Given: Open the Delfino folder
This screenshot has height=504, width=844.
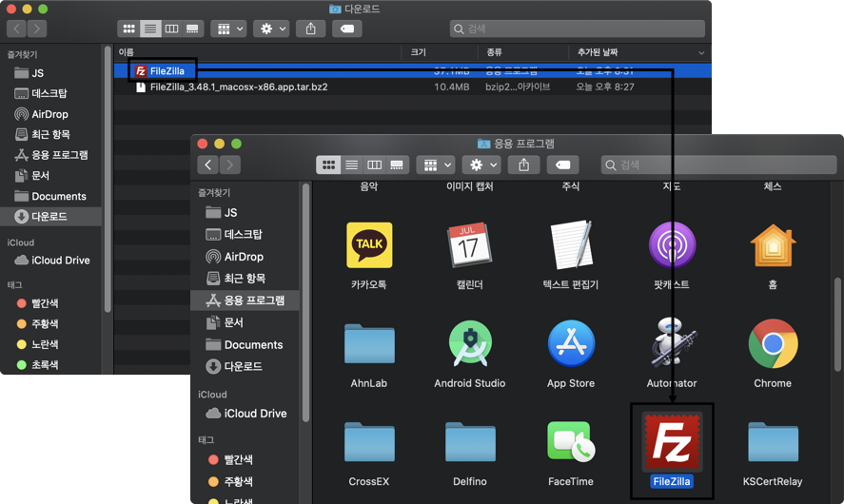Looking at the screenshot, I should (x=470, y=443).
